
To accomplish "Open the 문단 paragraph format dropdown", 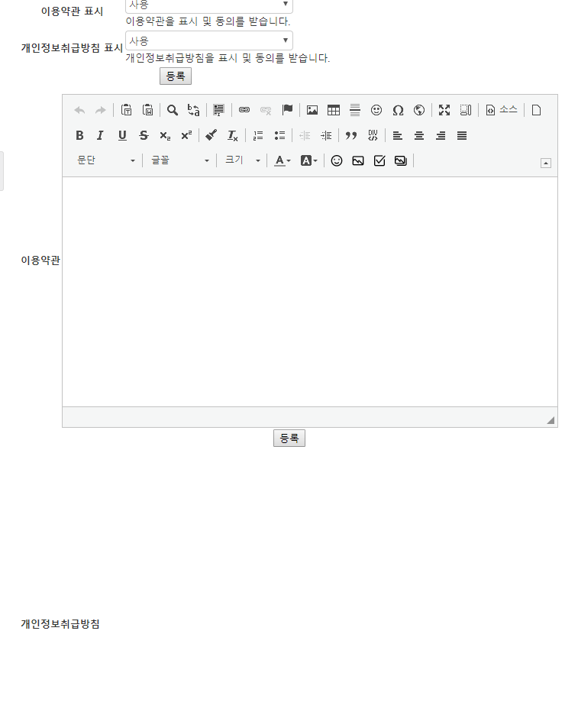I will point(105,160).
